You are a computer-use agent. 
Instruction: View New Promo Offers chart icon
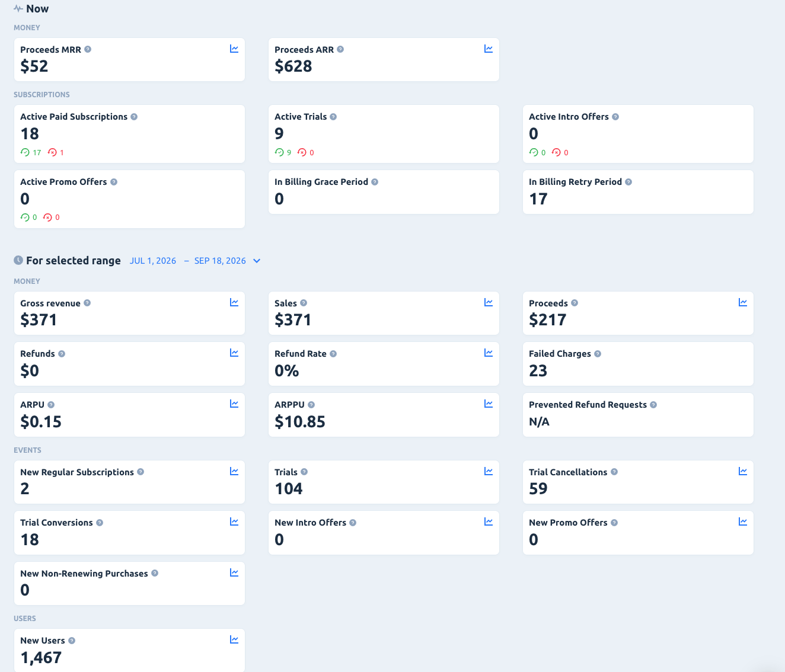point(743,521)
